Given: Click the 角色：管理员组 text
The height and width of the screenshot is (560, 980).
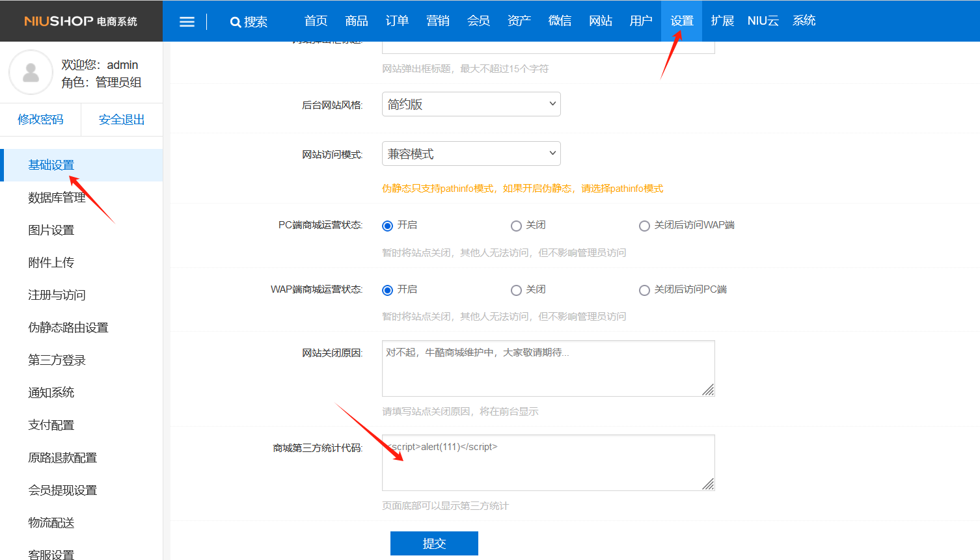Looking at the screenshot, I should coord(102,83).
